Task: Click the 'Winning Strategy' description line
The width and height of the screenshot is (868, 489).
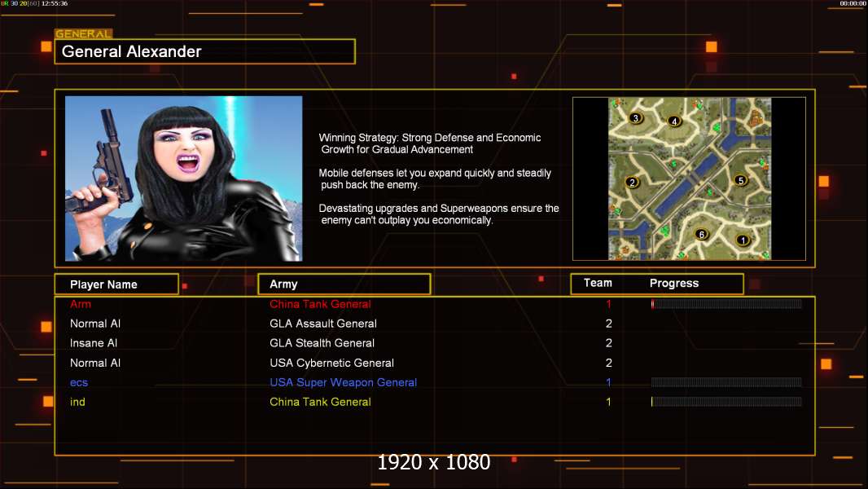Action: coord(430,143)
